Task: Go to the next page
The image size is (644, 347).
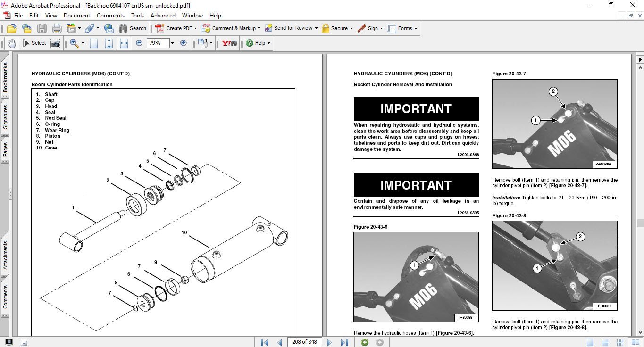Action: [x=329, y=342]
